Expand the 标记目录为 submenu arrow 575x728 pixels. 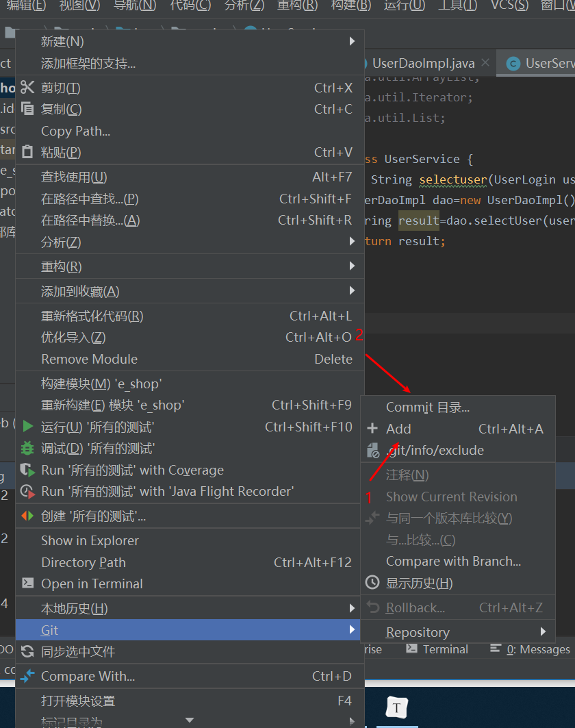pos(353,722)
